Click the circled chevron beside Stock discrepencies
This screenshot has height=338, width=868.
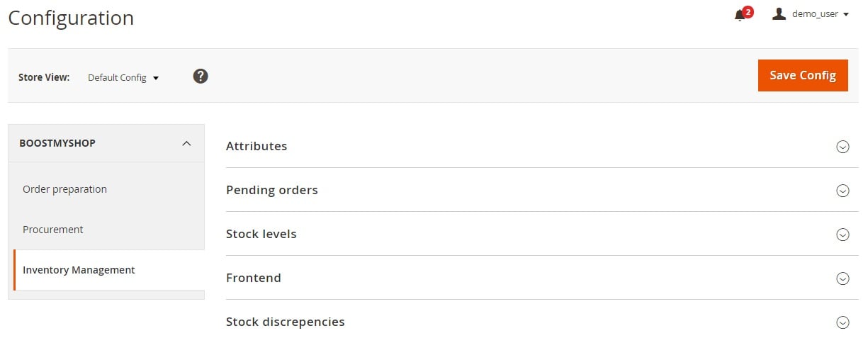pos(842,322)
